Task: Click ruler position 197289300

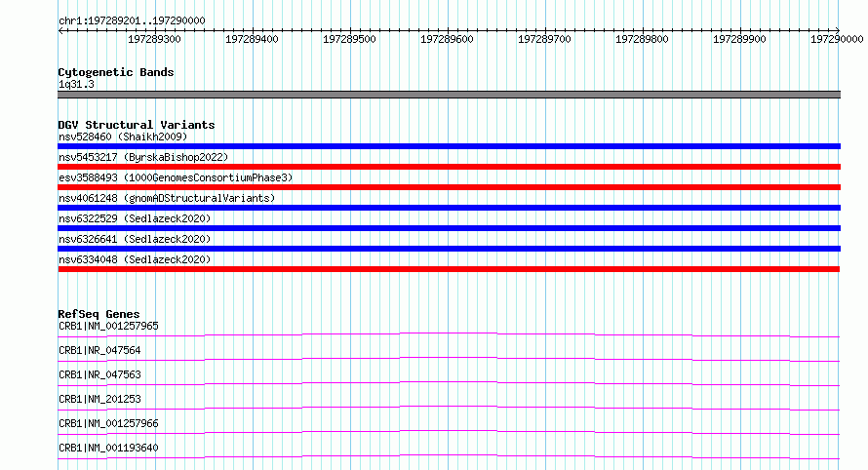Action: [154, 39]
